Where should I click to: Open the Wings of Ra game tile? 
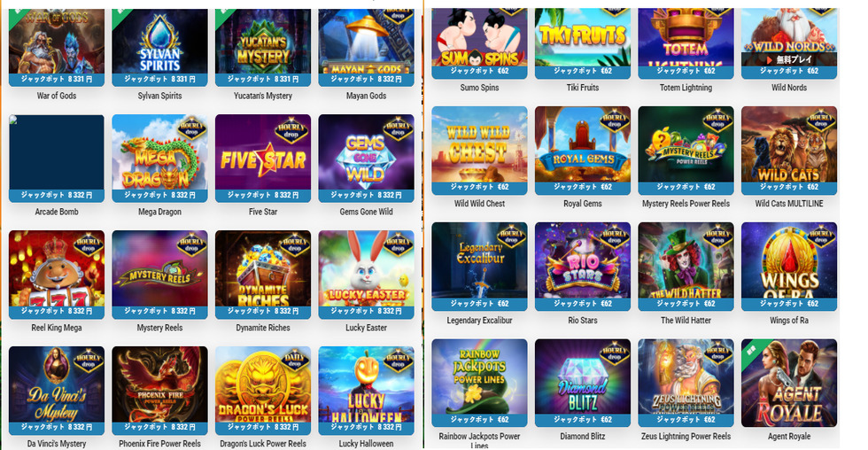tap(789, 260)
